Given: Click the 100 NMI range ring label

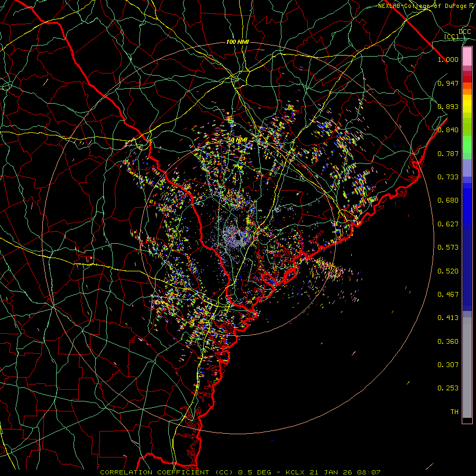Looking at the screenshot, I should pyautogui.click(x=237, y=42).
